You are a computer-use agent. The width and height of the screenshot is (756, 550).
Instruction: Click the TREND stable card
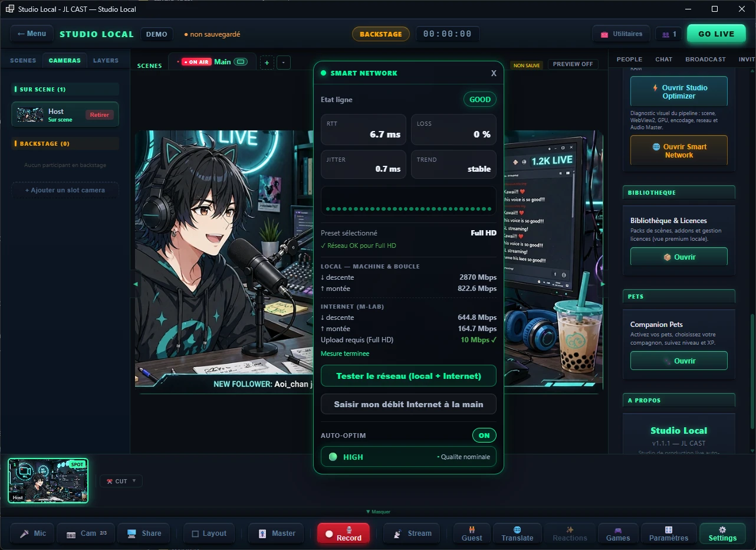453,165
